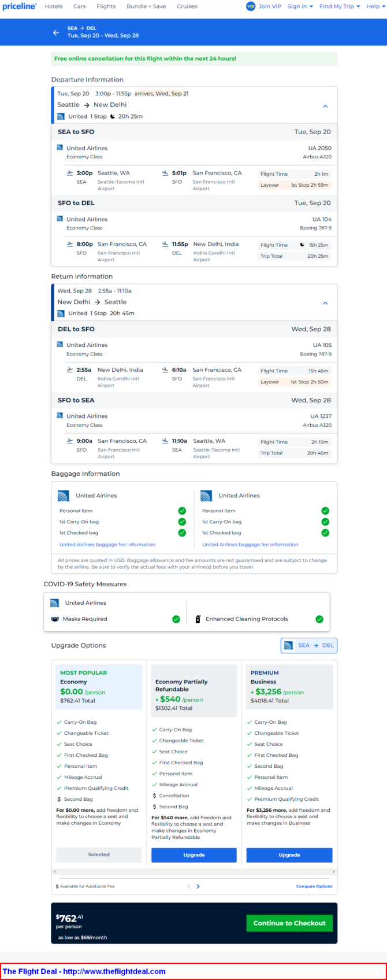Click left 1st Carry-On bag green checkmark
Screen dimensions: 387x980
182,522
